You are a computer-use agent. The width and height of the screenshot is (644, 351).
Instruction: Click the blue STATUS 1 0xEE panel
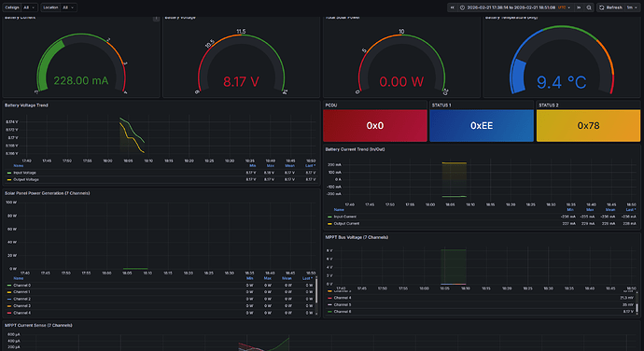[x=482, y=126]
